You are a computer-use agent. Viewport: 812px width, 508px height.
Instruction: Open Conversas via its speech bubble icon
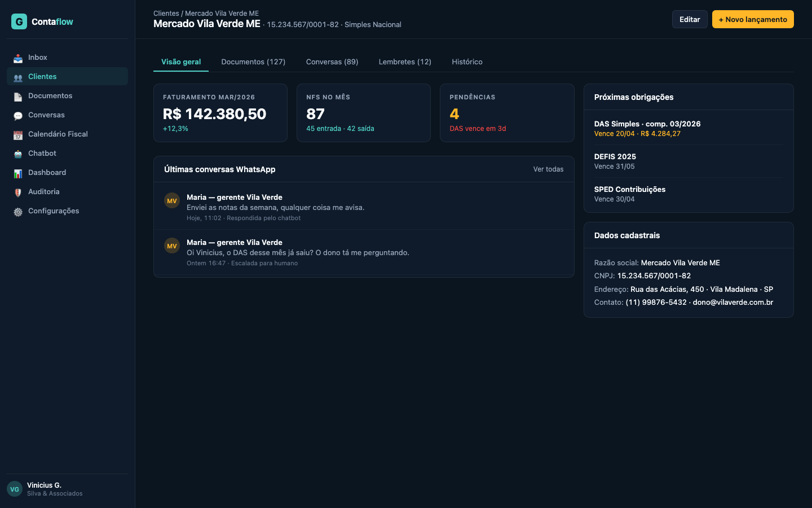click(x=18, y=116)
